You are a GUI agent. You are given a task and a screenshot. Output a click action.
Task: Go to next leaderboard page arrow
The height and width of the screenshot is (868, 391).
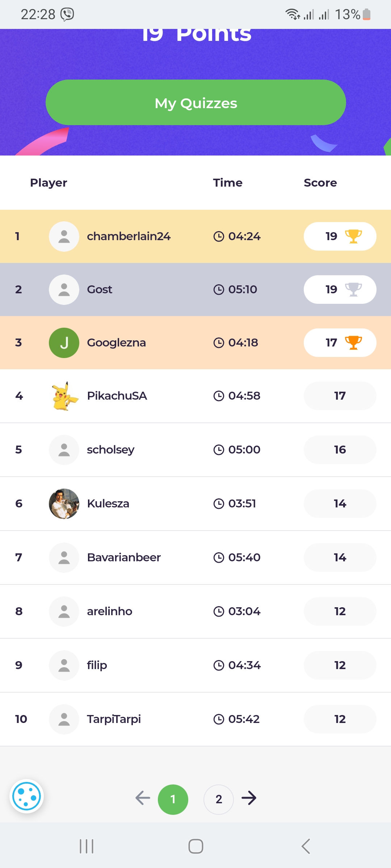coord(249,797)
